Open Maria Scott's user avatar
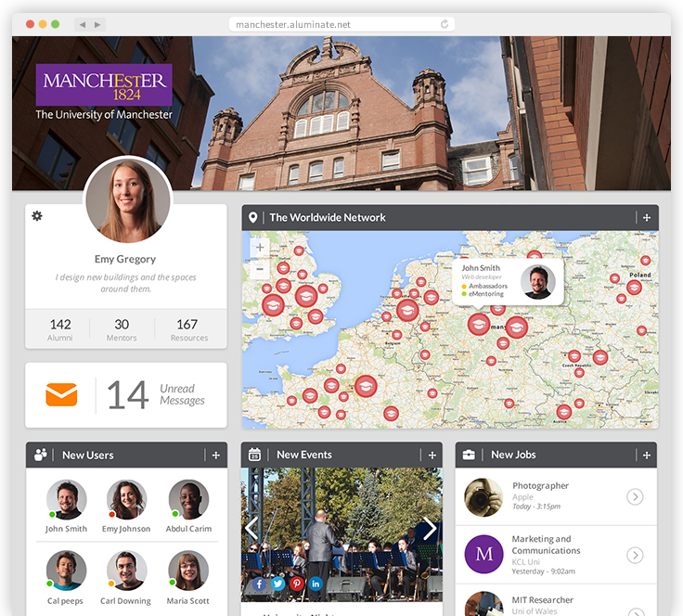 (x=188, y=571)
